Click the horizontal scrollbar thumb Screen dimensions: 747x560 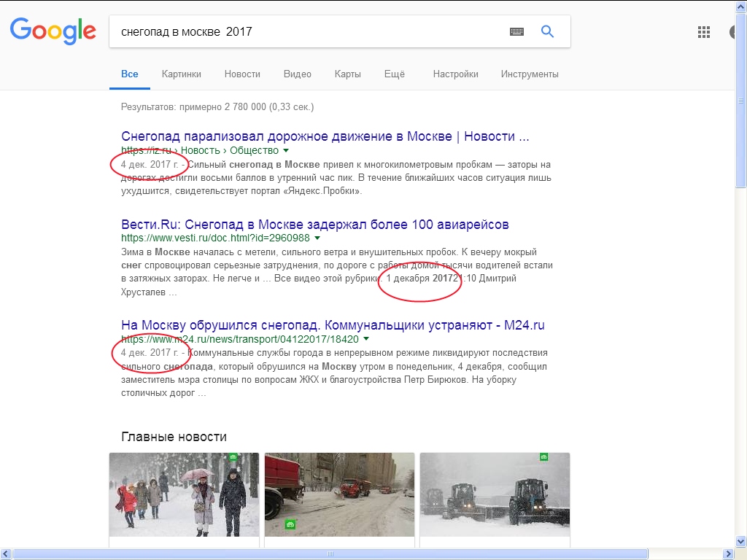[330, 554]
